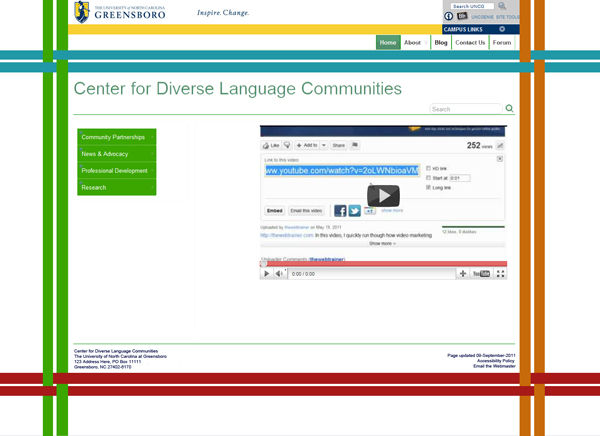Click the Inspire. Change. tagline
The height and width of the screenshot is (436, 600).
(223, 13)
